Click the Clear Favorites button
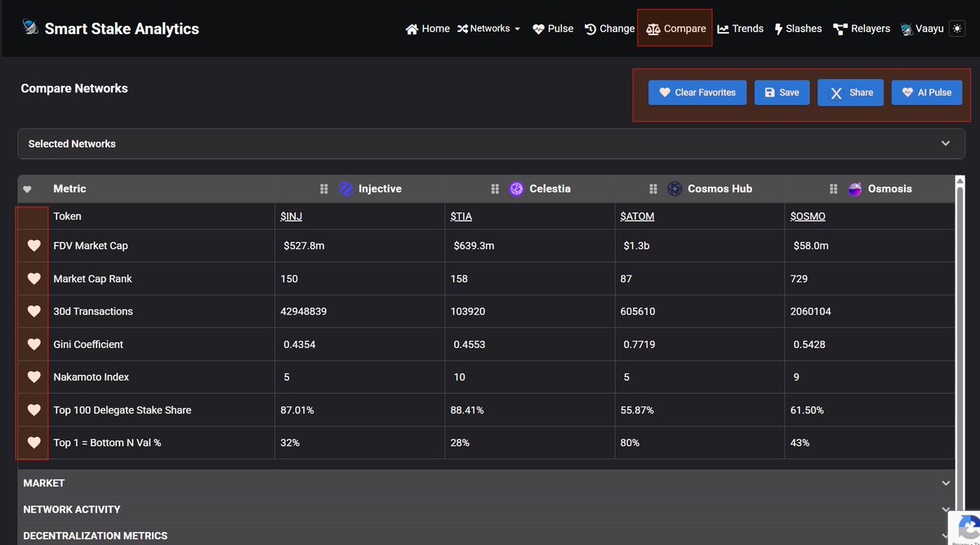Screen dimensions: 980x545 point(697,92)
